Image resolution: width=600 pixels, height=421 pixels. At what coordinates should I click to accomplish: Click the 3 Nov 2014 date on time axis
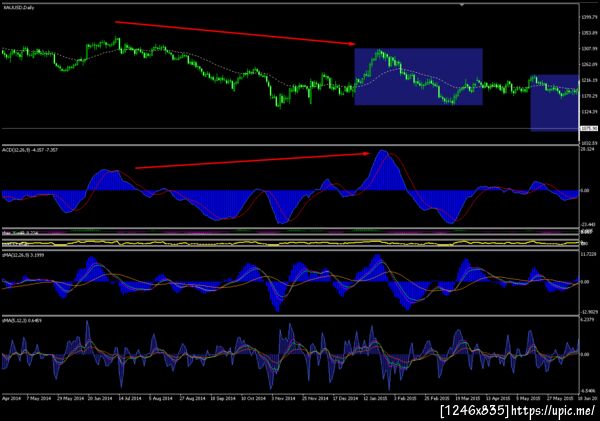click(x=284, y=398)
